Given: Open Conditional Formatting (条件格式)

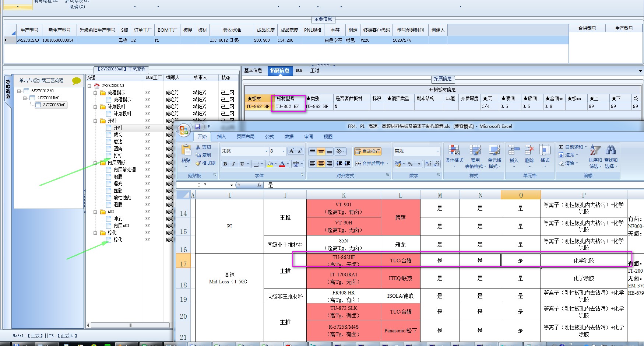Looking at the screenshot, I should (454, 156).
